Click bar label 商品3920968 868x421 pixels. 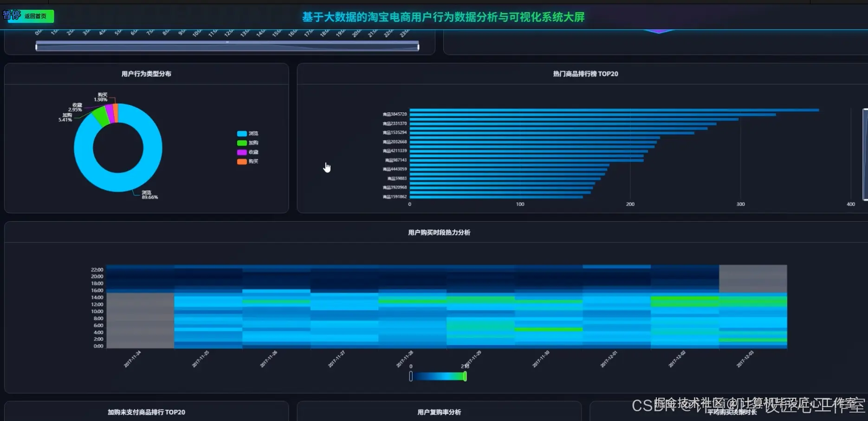click(x=395, y=187)
